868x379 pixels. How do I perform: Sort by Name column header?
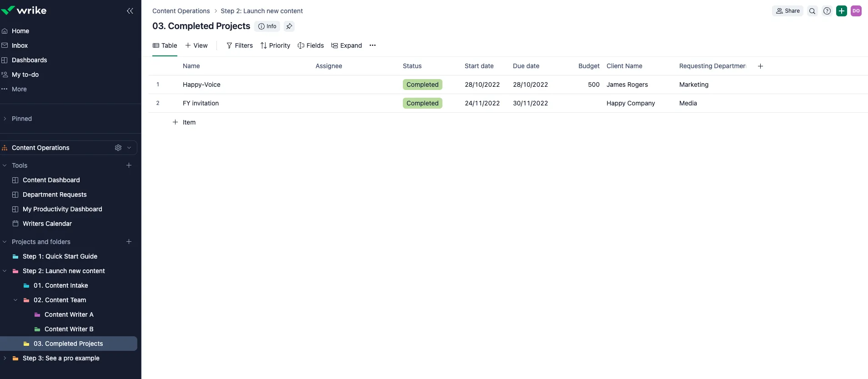click(x=191, y=66)
